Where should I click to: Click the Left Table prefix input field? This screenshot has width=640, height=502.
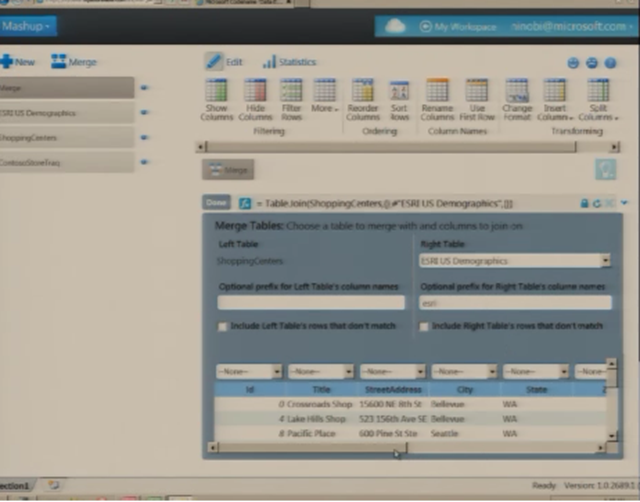point(311,302)
